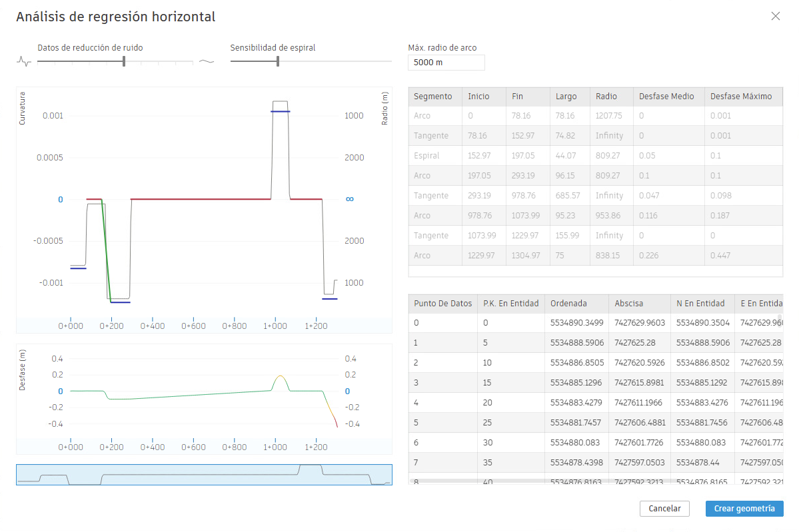Select the Espiral segment row
The height and width of the screenshot is (532, 799).
tap(595, 156)
